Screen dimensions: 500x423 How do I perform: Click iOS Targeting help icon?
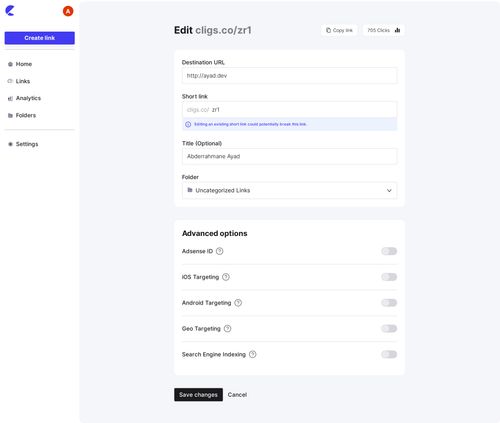pyautogui.click(x=226, y=277)
